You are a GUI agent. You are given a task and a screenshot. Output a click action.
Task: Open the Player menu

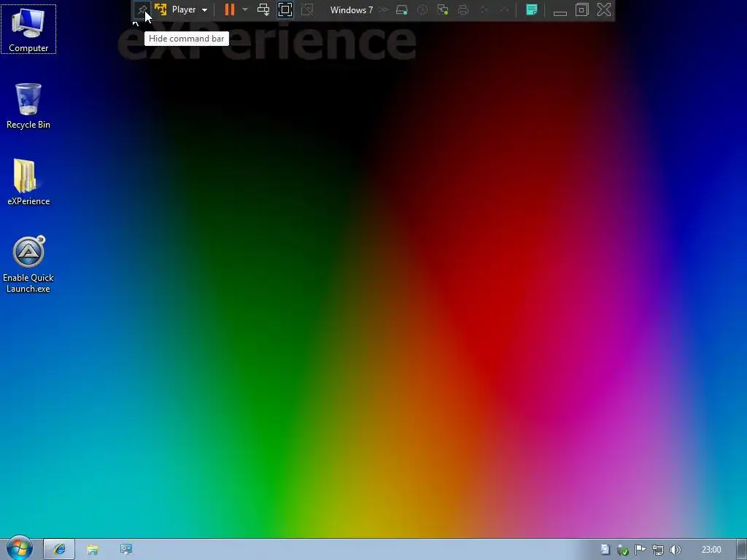[189, 9]
